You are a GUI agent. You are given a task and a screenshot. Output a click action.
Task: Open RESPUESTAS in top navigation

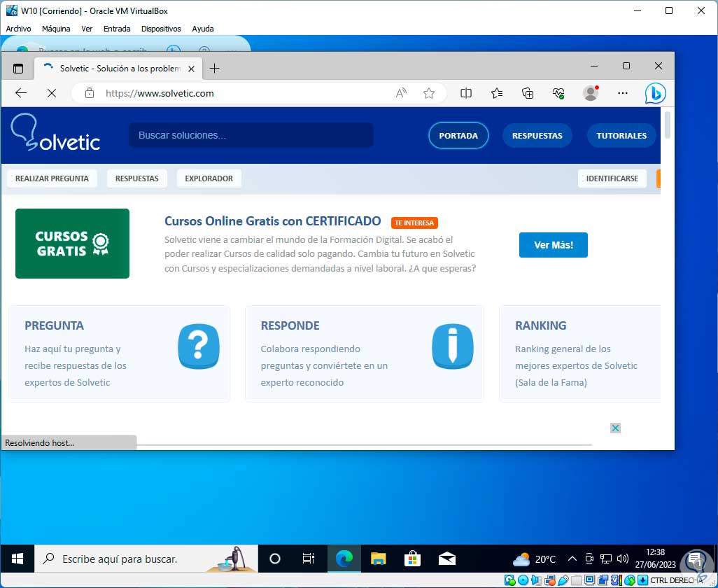[537, 136]
